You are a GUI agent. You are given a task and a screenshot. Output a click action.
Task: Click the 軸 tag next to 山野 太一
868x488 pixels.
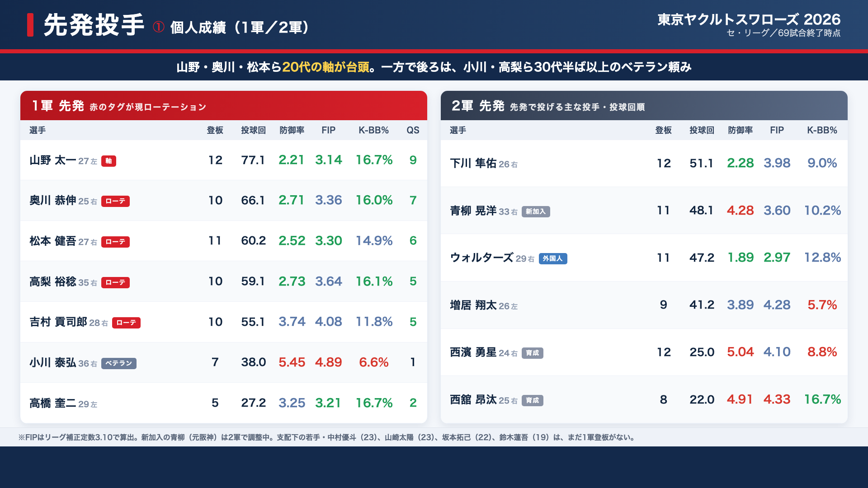point(108,161)
